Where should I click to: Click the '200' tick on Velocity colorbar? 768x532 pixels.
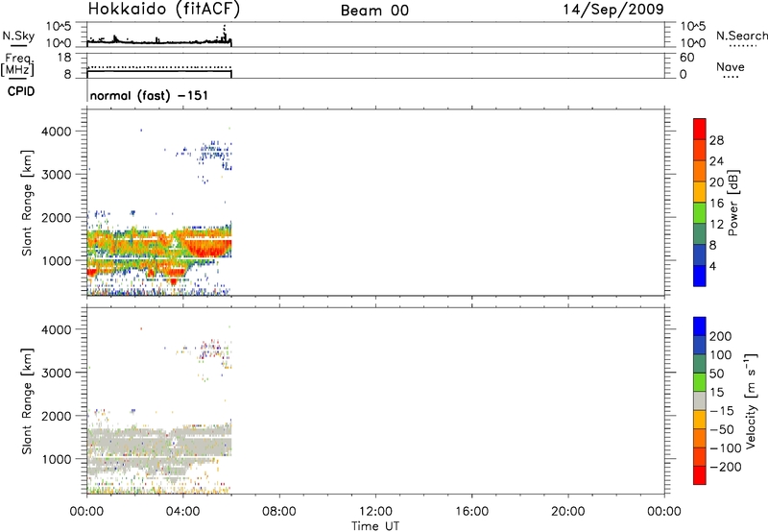coord(721,336)
